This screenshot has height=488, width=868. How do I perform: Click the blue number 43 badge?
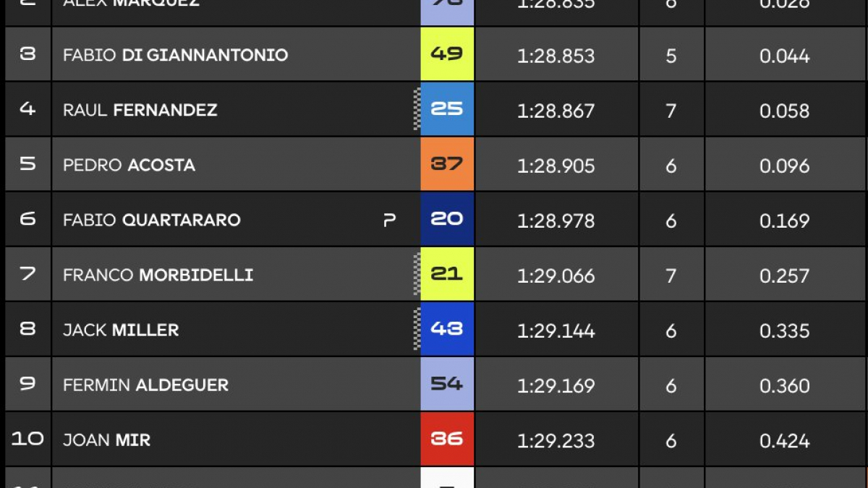[x=447, y=329]
